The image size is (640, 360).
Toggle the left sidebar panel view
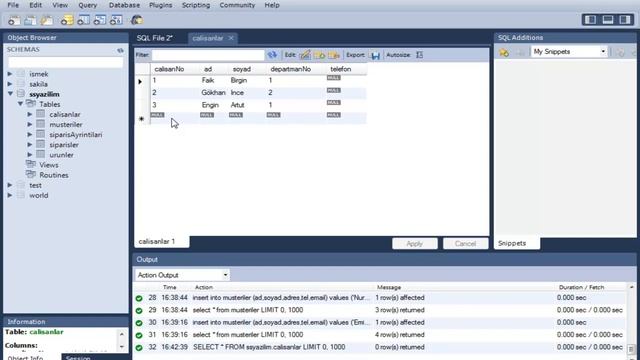pos(590,20)
